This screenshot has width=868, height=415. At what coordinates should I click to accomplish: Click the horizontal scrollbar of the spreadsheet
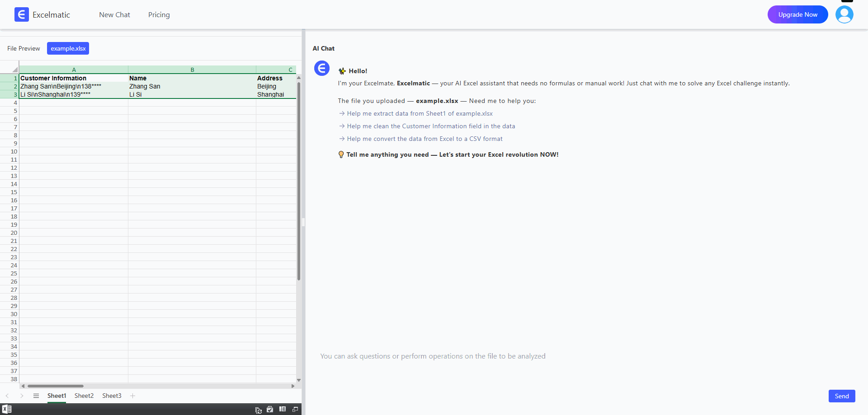point(56,386)
